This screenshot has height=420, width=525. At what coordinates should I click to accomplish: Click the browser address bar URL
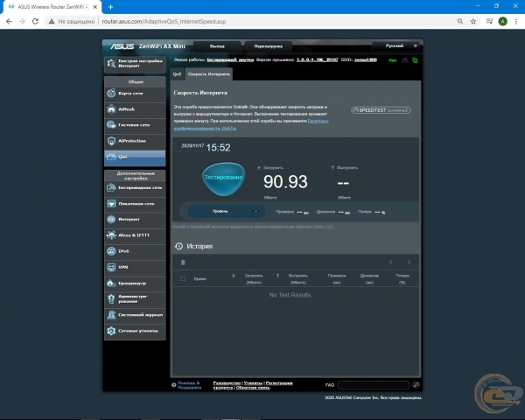point(164,21)
